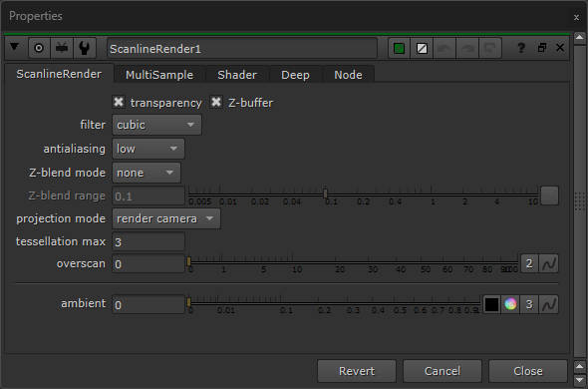Click overscan channel split button 2
This screenshot has height=389, width=588.
coord(529,263)
